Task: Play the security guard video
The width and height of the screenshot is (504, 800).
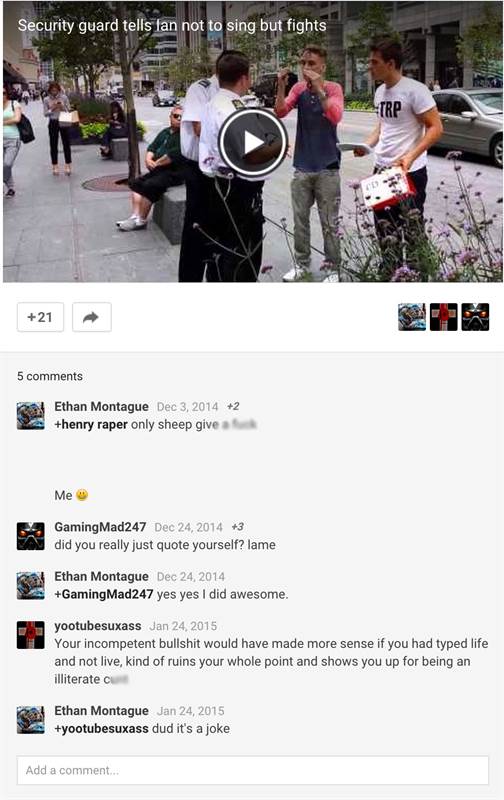Action: [x=253, y=143]
